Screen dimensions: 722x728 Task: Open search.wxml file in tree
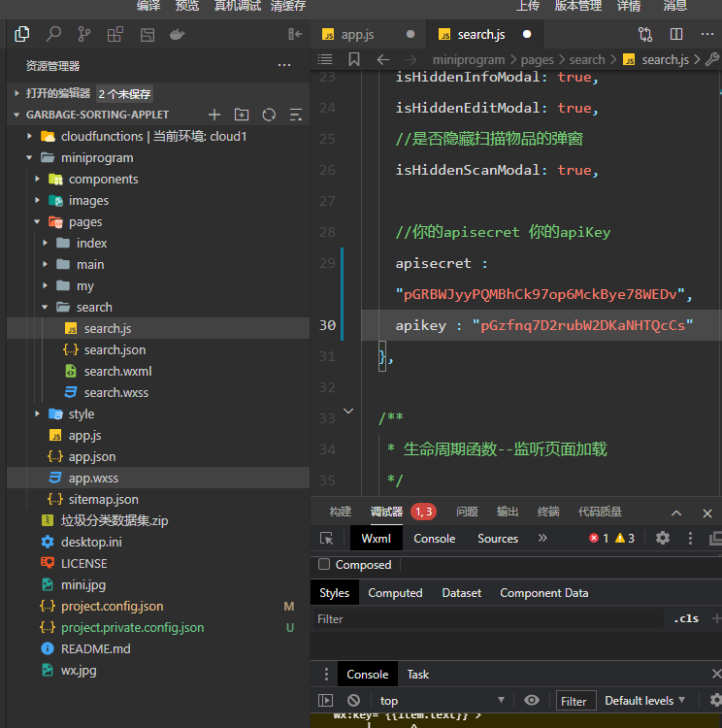(118, 371)
